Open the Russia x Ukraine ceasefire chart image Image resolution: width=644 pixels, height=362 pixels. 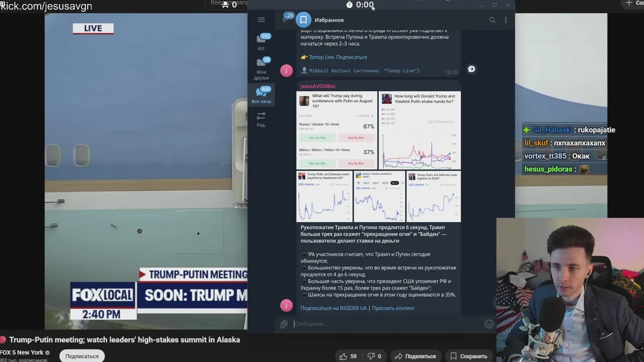(x=379, y=196)
